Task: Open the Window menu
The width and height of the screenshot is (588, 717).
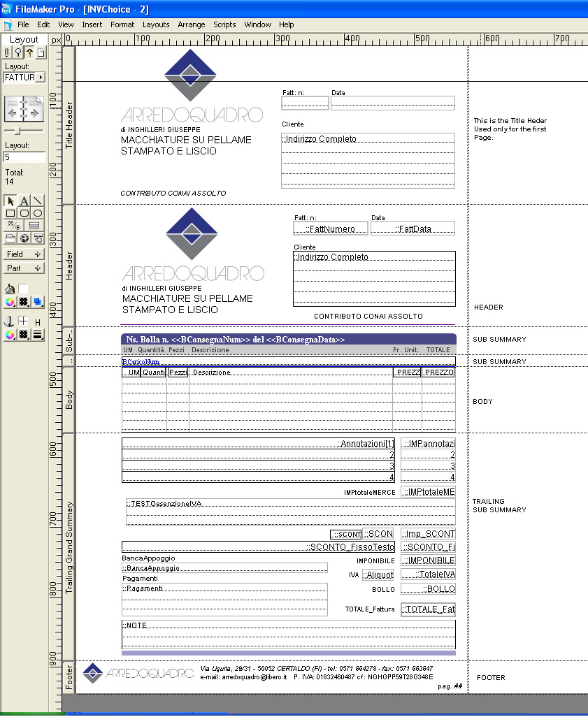Action: pyautogui.click(x=257, y=24)
